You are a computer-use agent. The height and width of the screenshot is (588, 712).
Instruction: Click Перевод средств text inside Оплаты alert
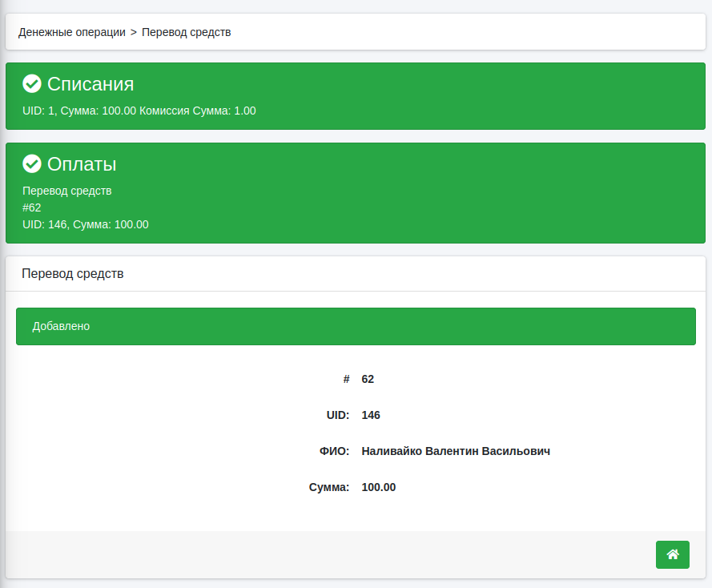pos(67,191)
